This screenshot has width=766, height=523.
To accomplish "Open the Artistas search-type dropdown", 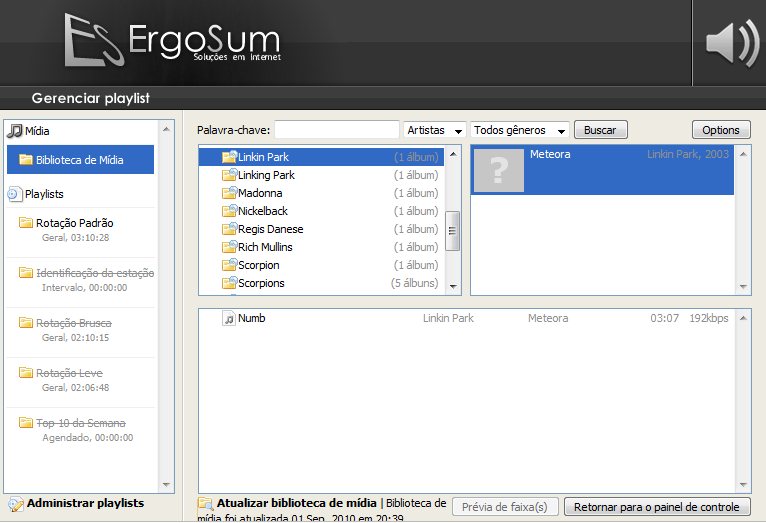I will coord(434,130).
